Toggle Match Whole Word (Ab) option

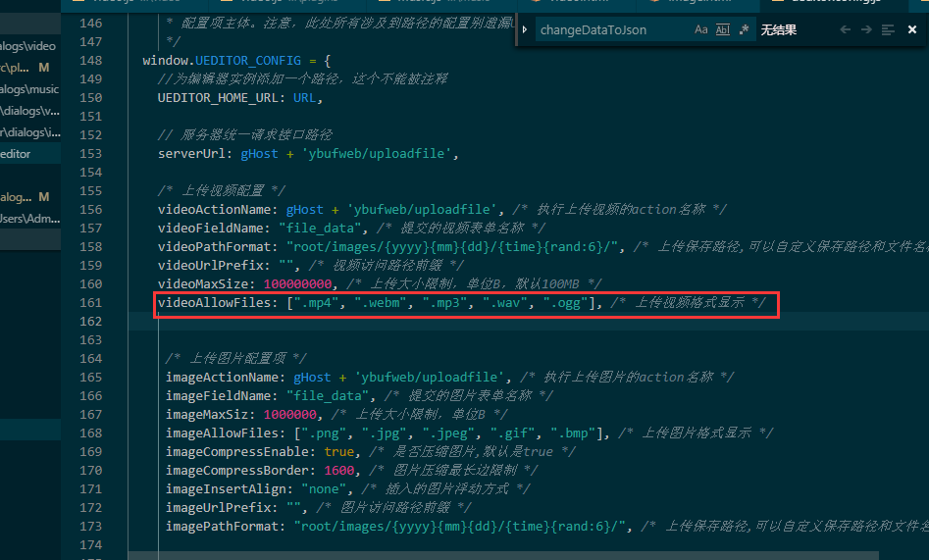[x=723, y=29]
